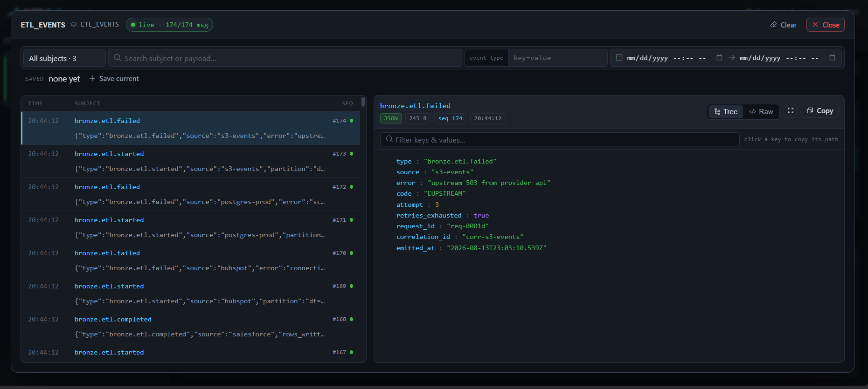
Task: Click the "upstream 503 from provider api" value
Action: pos(489,183)
